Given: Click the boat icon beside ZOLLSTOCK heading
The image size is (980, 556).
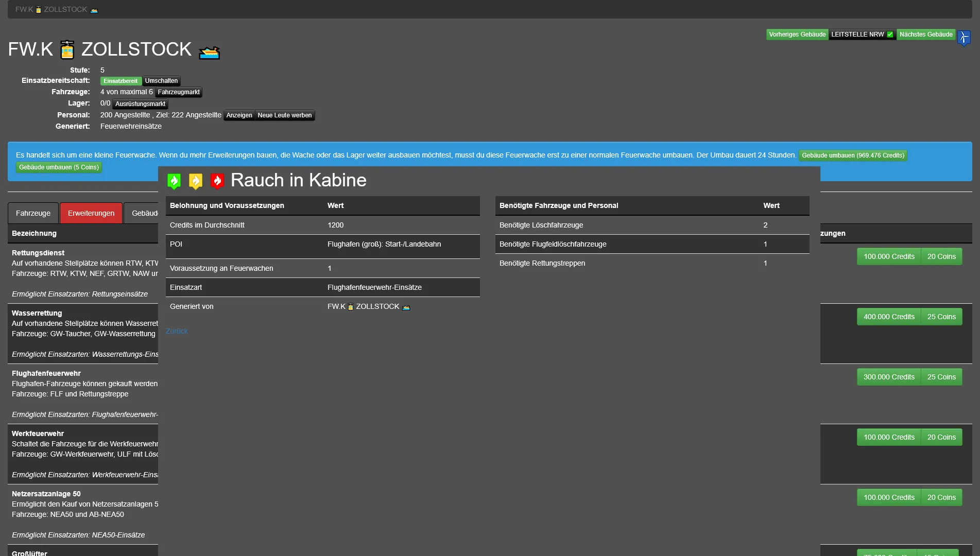Looking at the screenshot, I should coord(210,52).
